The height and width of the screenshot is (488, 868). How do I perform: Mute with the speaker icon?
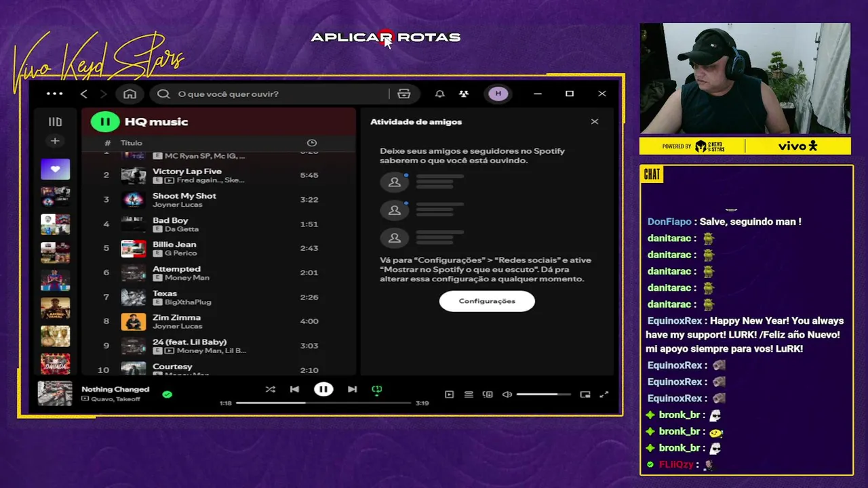tap(507, 394)
